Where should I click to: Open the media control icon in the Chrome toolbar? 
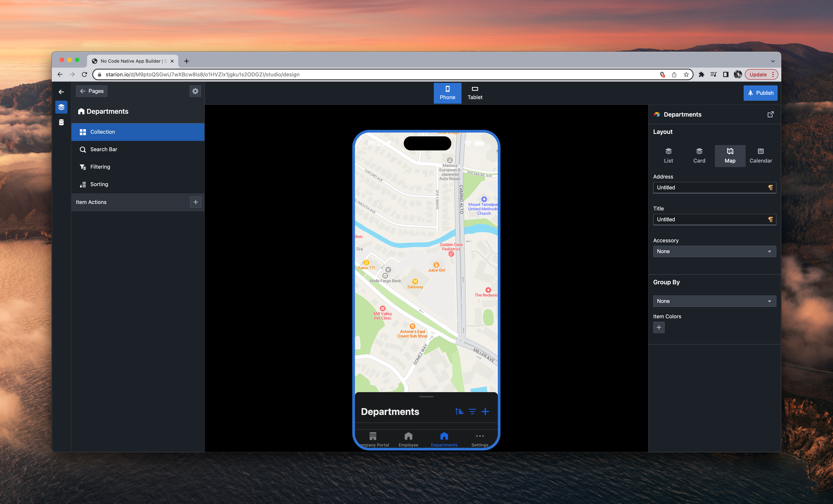(713, 74)
